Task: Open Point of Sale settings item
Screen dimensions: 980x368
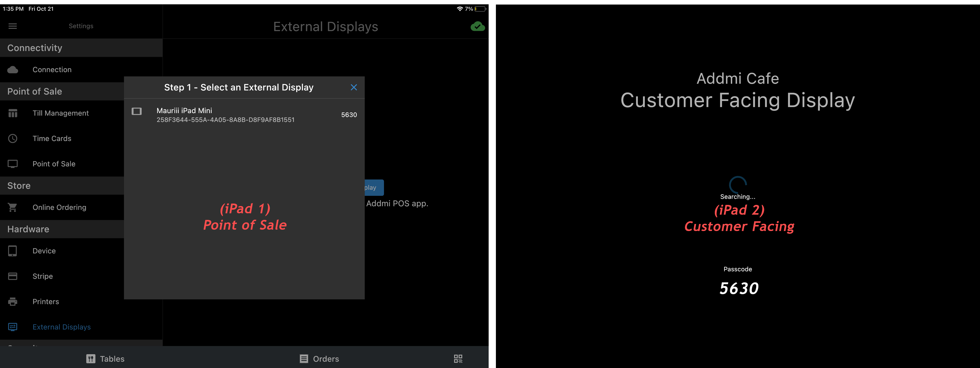Action: point(54,164)
